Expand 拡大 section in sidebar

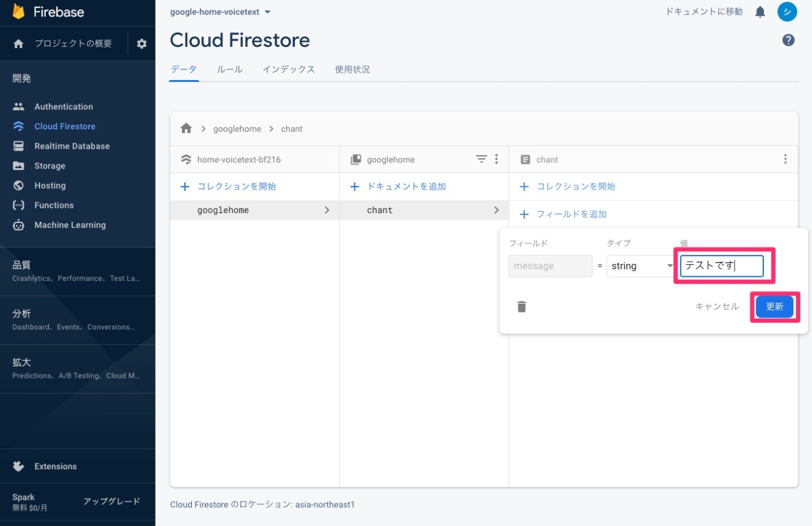coord(77,369)
